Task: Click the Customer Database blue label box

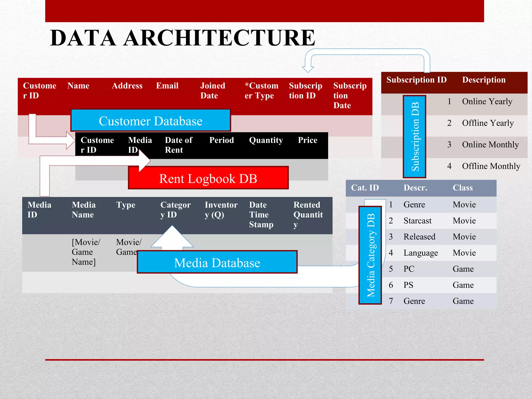Action: point(151,121)
